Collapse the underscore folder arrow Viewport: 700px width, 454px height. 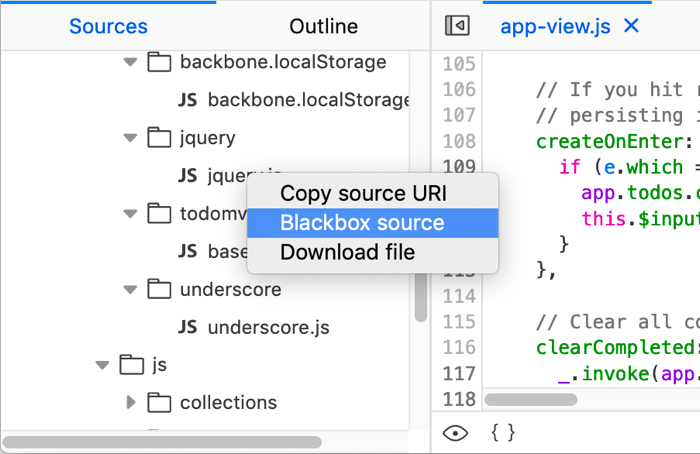[x=130, y=289]
